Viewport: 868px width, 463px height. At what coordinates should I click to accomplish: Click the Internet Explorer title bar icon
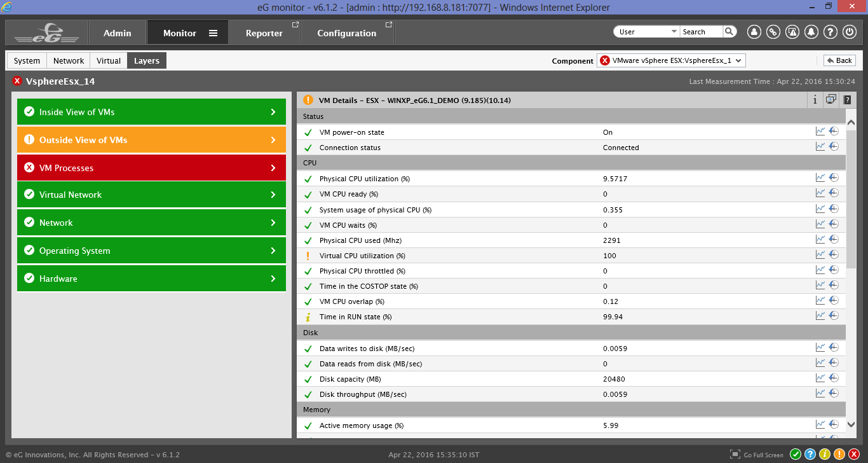coord(7,7)
